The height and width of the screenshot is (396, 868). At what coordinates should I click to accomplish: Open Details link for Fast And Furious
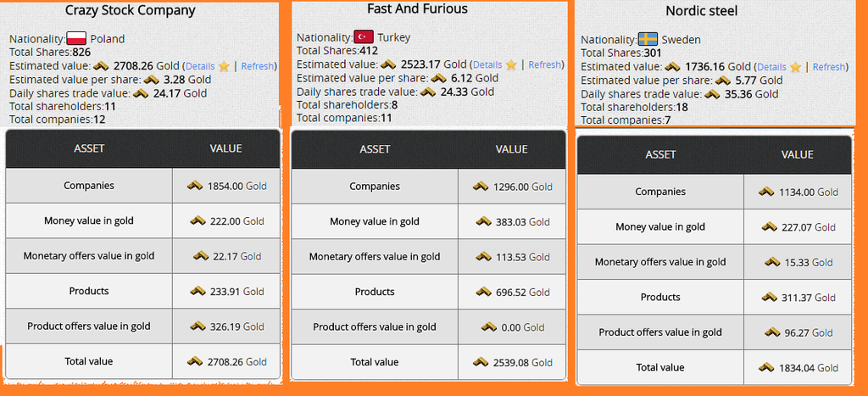point(487,64)
